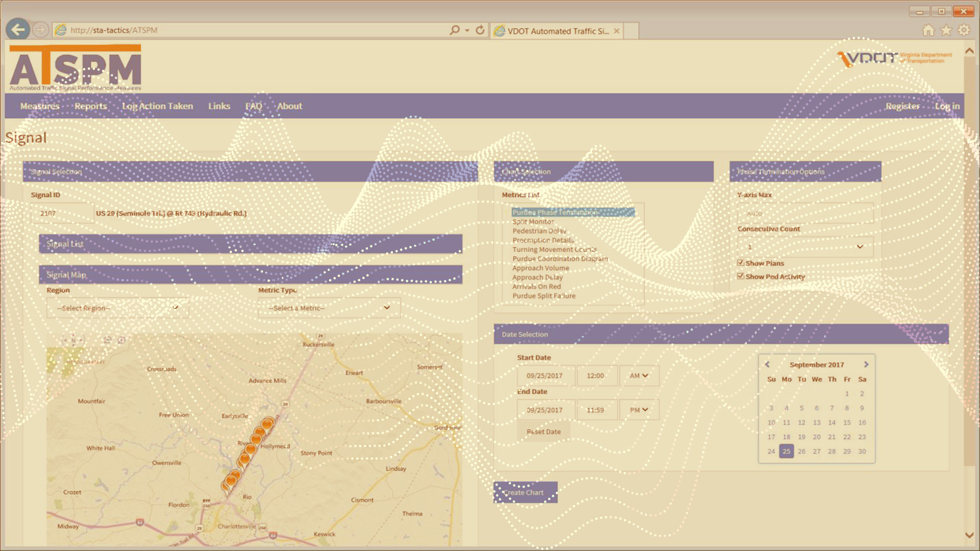Go to previous month in calendar

[x=767, y=364]
